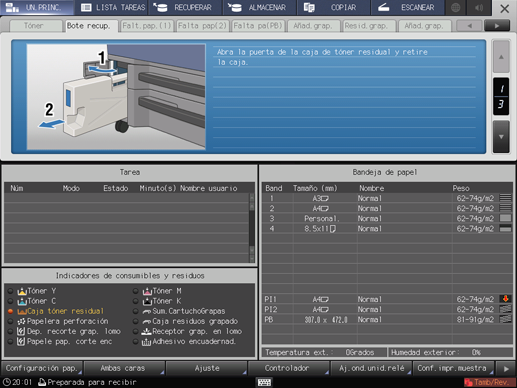Click the Tamb/Rev. status icon
Screen dimensions: 517x388
coord(468,382)
